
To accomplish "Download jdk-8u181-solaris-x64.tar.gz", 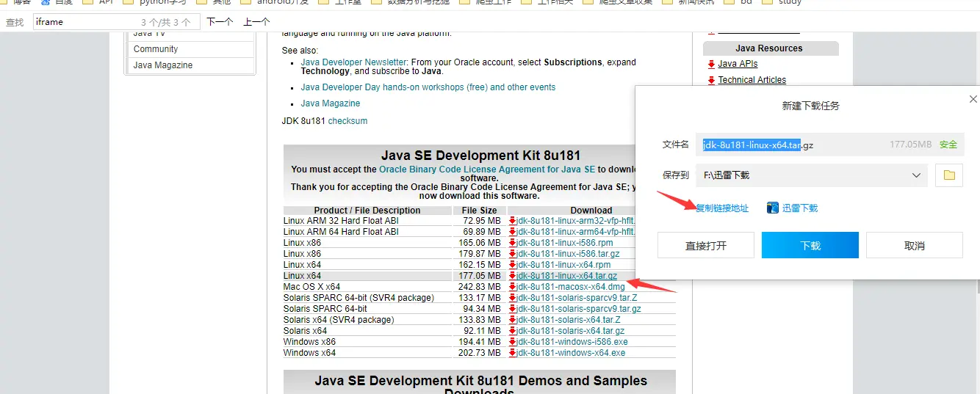I will point(570,331).
